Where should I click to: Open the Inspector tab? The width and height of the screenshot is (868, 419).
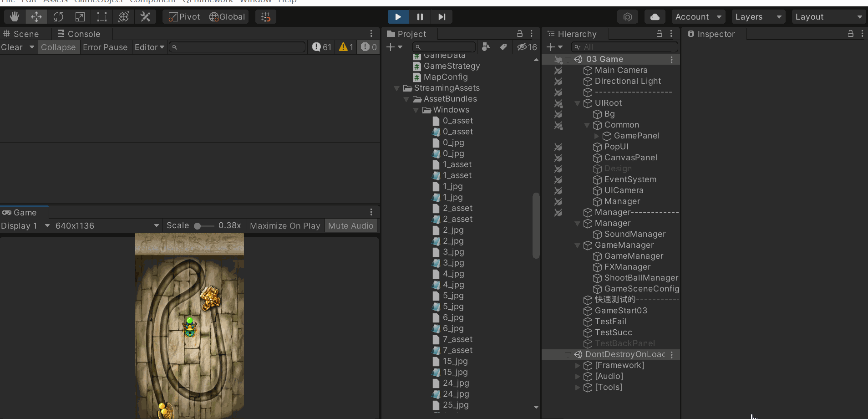pos(711,34)
